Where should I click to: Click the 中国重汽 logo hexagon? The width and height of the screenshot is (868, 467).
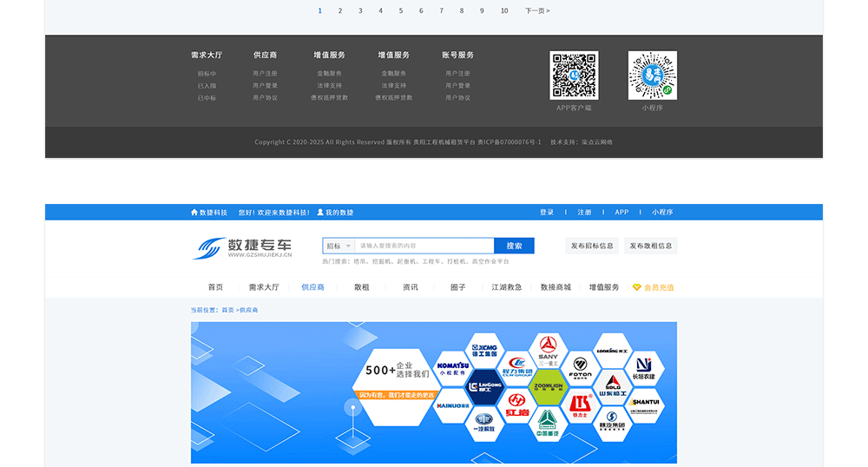tap(548, 424)
